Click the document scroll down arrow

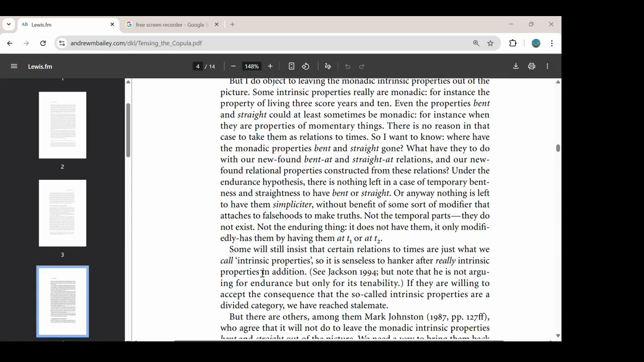tap(558, 335)
